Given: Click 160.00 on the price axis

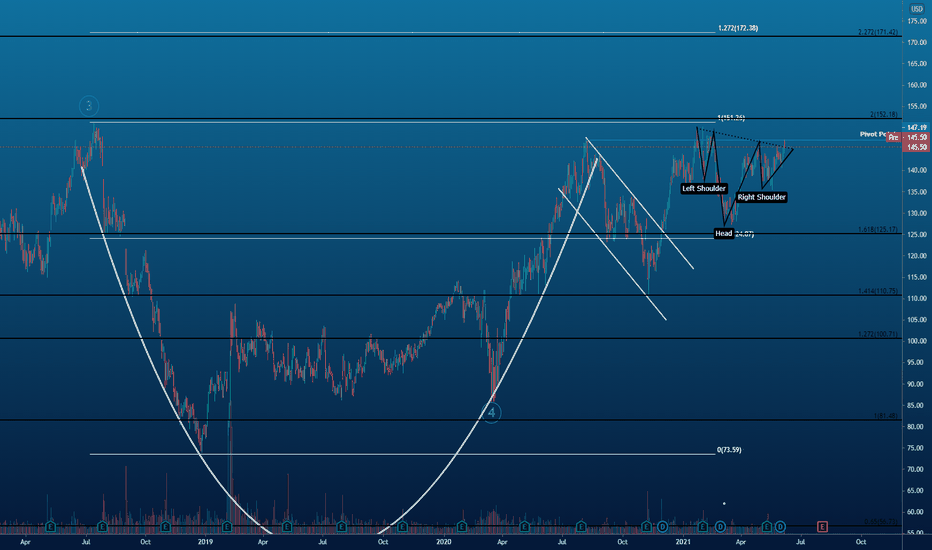Looking at the screenshot, I should click(x=917, y=85).
